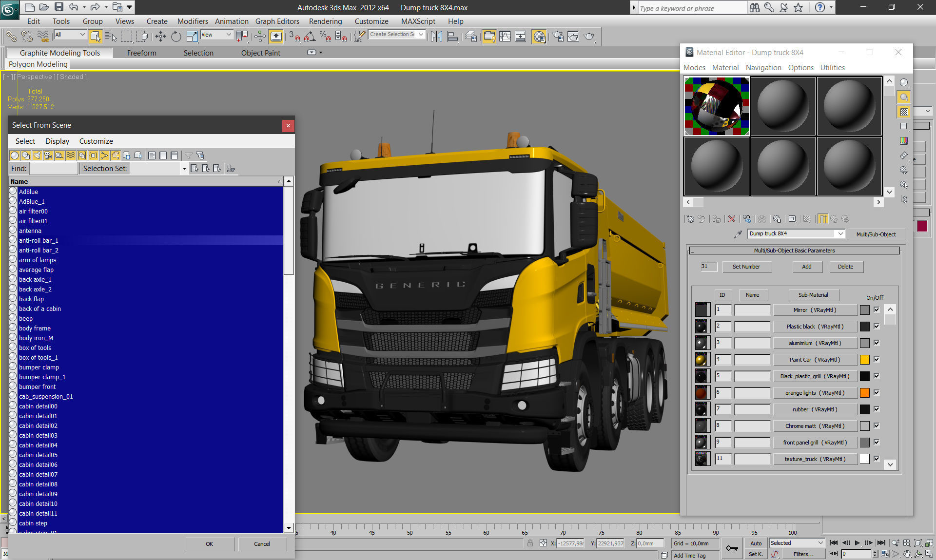936x560 pixels.
Task: Click Pan View hand icon
Action: click(907, 554)
